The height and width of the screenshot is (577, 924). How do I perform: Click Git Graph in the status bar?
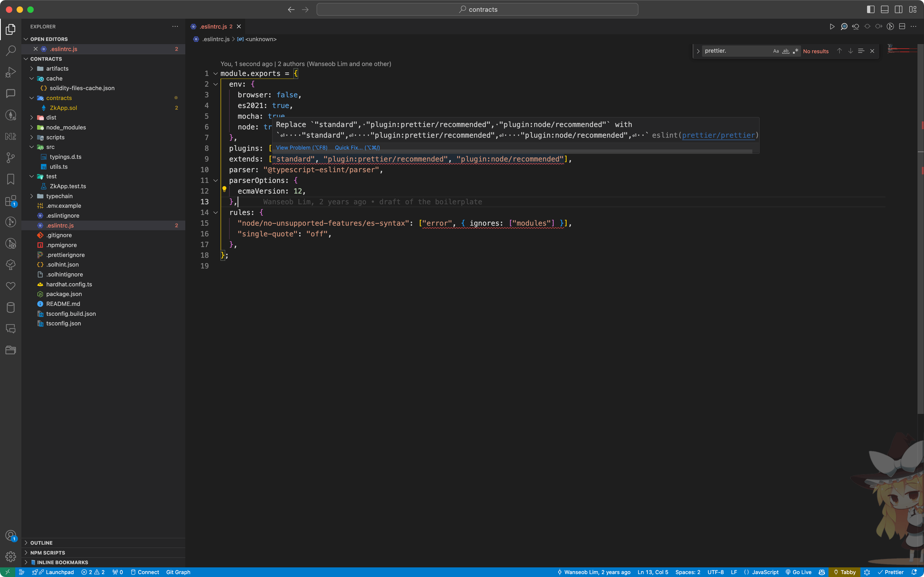coord(178,572)
